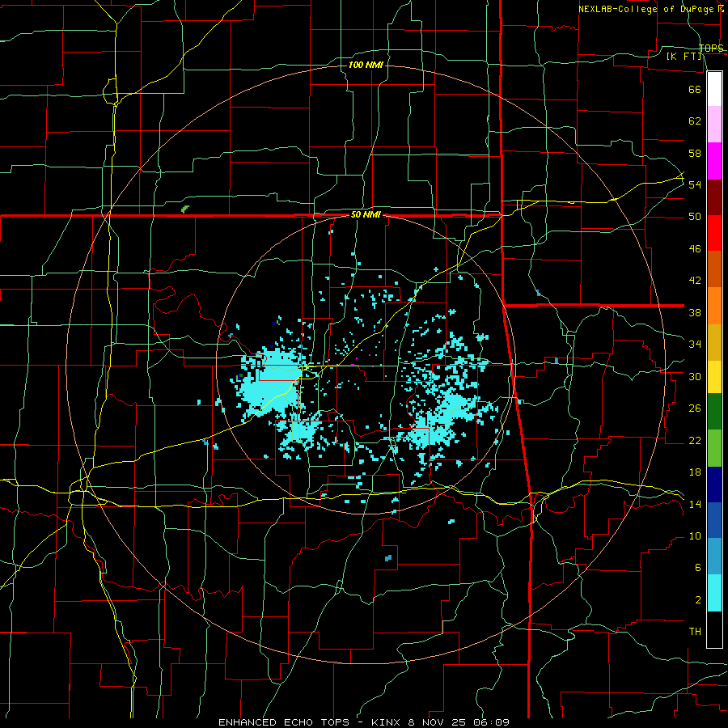
Task: Click the "46" legend value
Action: 695,249
